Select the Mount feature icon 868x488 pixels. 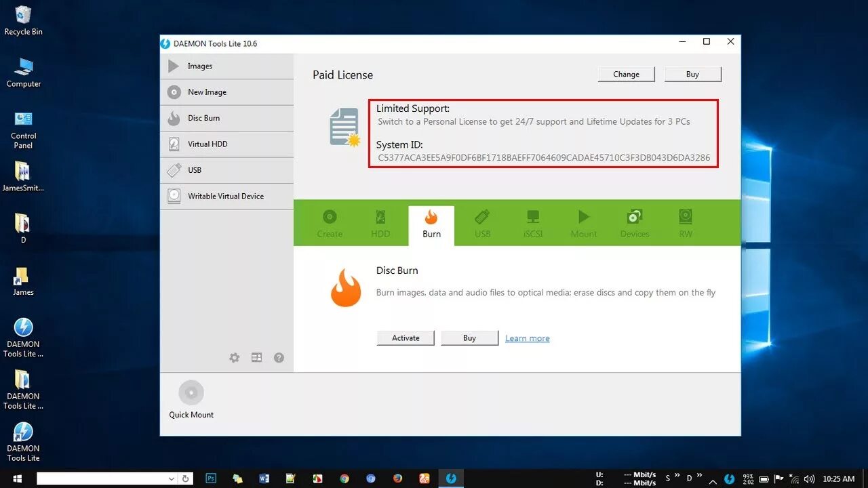pos(584,224)
